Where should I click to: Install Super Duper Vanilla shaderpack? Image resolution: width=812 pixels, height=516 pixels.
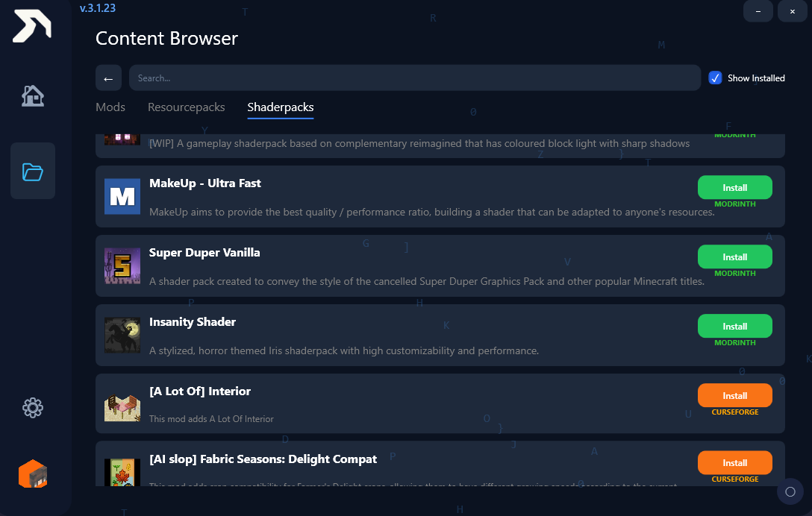click(x=735, y=257)
